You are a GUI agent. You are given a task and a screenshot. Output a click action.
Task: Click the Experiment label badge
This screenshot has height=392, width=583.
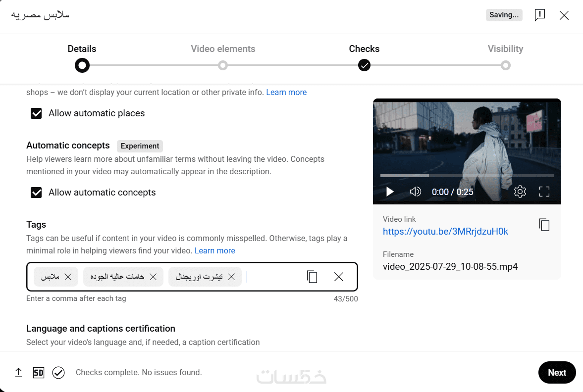tap(140, 146)
